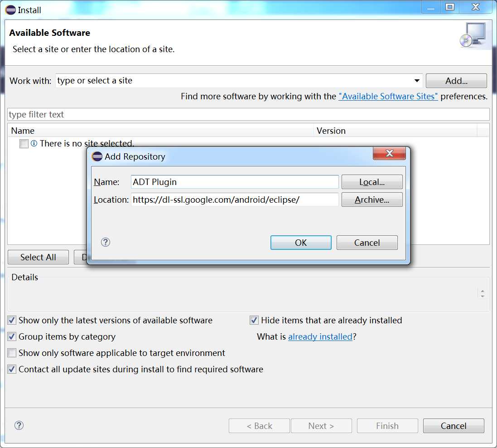Screen dimensions: 497x448
Task: Close the Add Repository dialog with the red X
Action: point(389,153)
